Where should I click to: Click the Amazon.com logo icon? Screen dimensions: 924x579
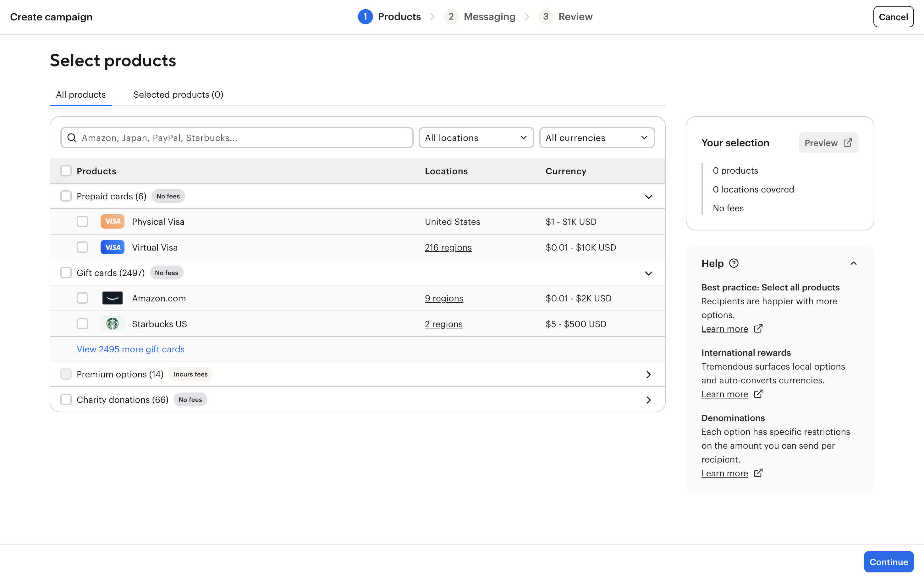click(112, 298)
